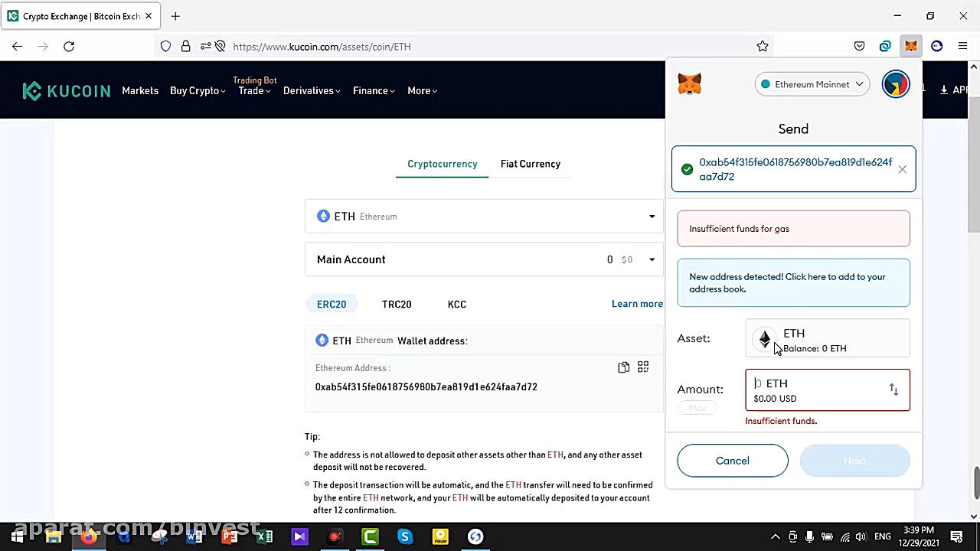Screen dimensions: 980x551
Task: Open Word from the taskbar
Action: pos(194,537)
